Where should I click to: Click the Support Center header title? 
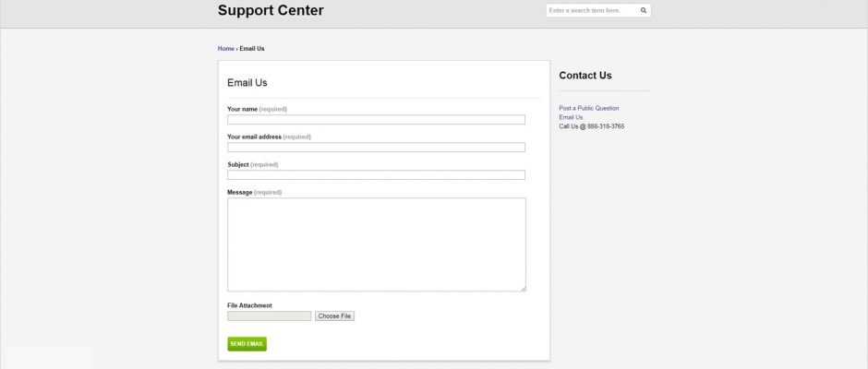(271, 10)
